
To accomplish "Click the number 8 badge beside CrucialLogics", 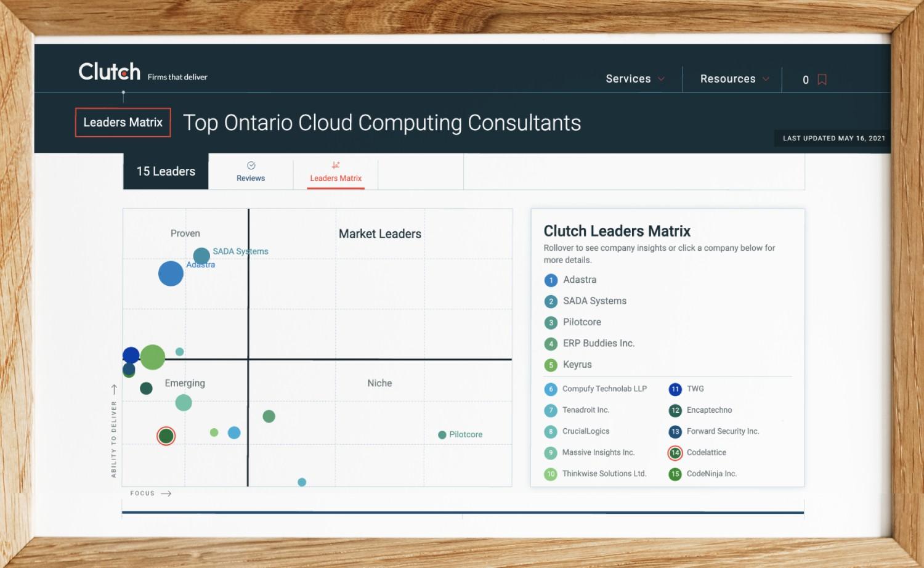I will coord(551,432).
